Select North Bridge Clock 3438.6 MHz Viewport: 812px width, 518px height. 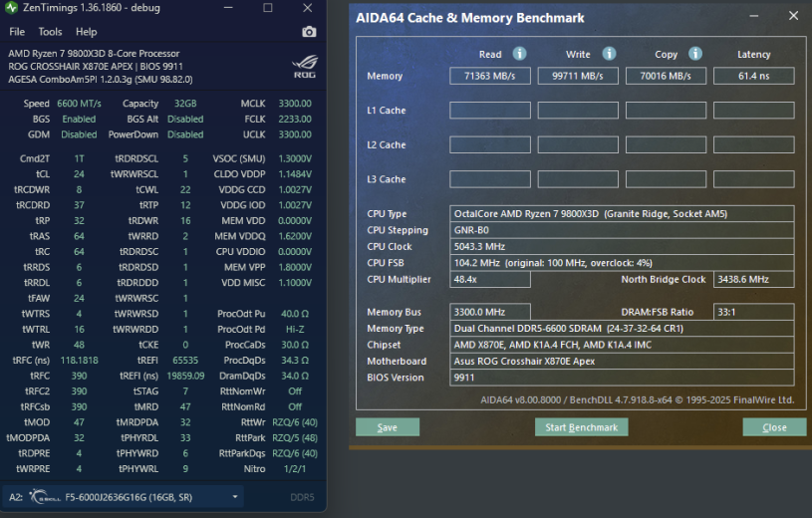coord(754,279)
